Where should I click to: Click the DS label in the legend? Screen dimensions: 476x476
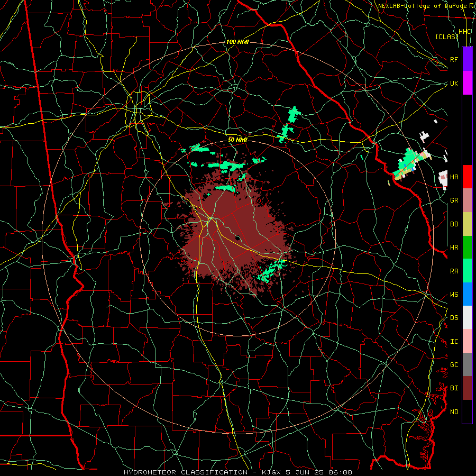[454, 318]
